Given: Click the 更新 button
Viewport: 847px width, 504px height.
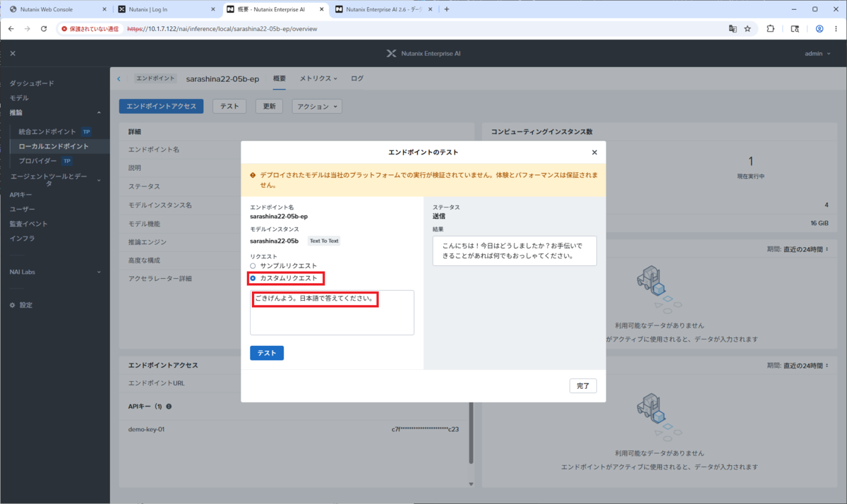Looking at the screenshot, I should (269, 106).
